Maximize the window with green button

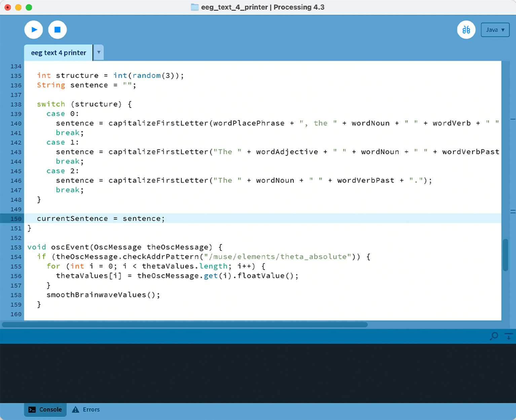(29, 7)
